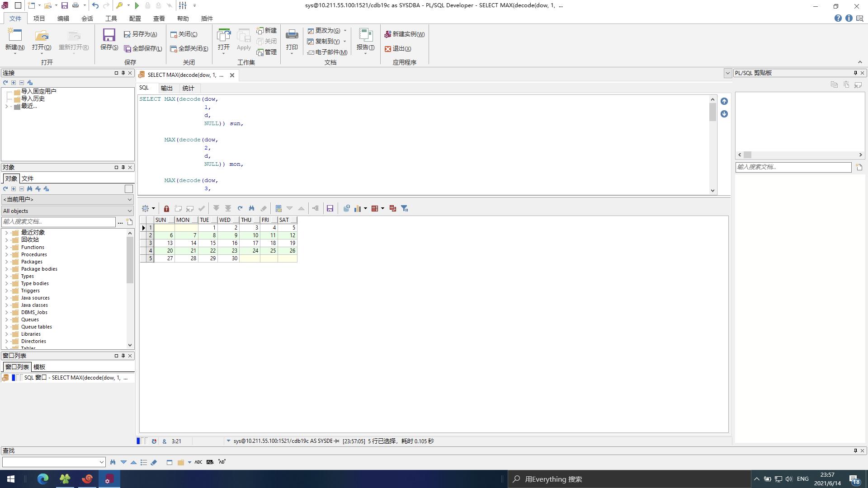Switch to the 统计 (Statistics) tab
This screenshot has width=868, height=488.
pyautogui.click(x=189, y=88)
